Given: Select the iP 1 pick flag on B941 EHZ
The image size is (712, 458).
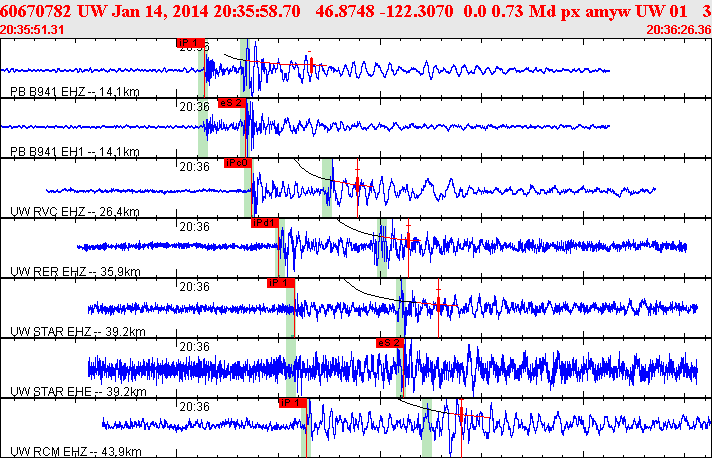Looking at the screenshot, I should 190,43.
